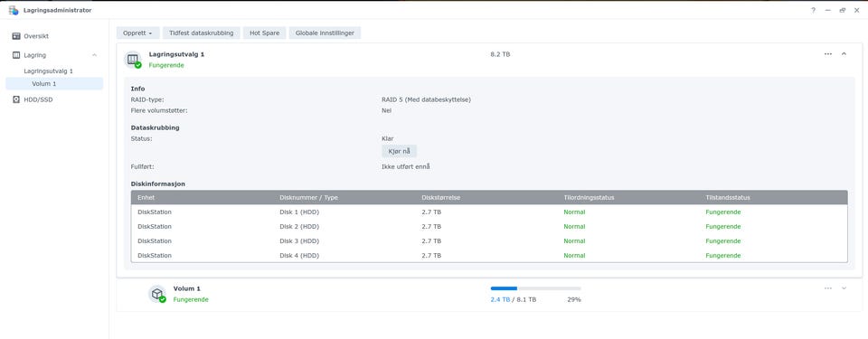Select the Disk 1 (HDD) cell
This screenshot has width=868, height=339.
coord(299,212)
